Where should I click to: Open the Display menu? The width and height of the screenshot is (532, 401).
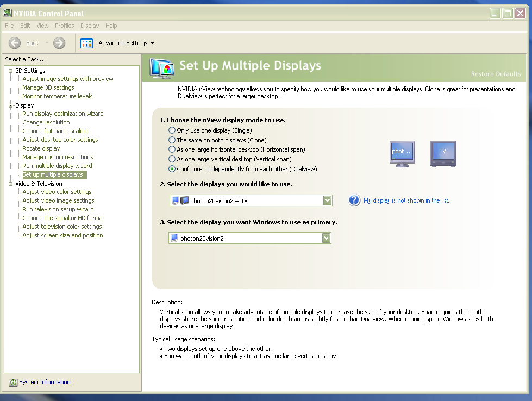pyautogui.click(x=90, y=26)
